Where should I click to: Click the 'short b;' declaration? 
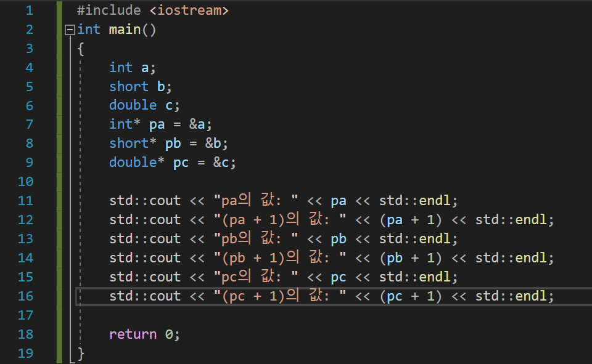[x=141, y=87]
